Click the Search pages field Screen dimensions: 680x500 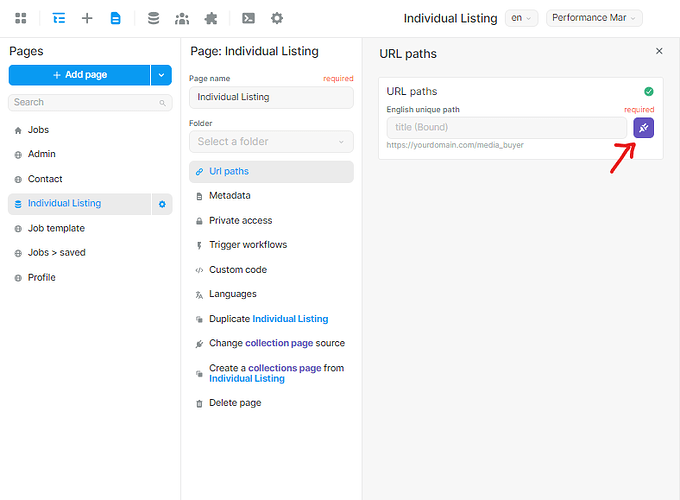(x=85, y=102)
